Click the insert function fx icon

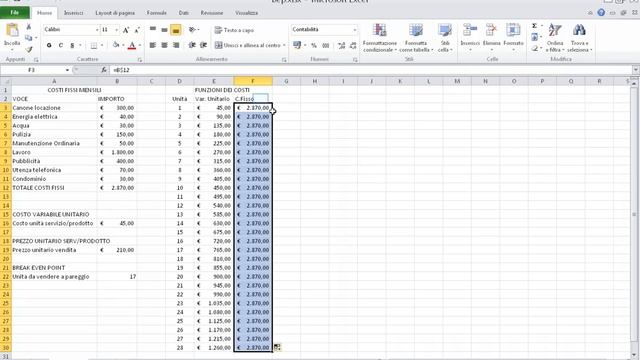click(104, 70)
